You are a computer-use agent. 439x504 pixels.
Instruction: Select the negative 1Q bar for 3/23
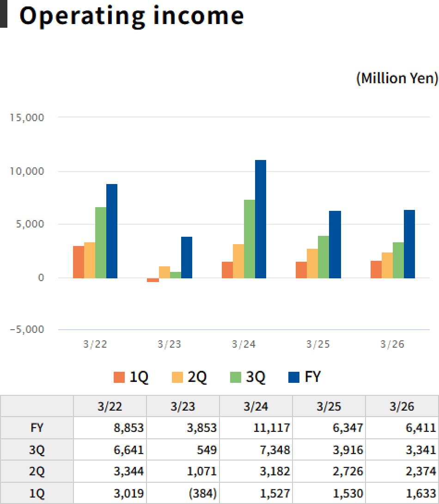153,280
